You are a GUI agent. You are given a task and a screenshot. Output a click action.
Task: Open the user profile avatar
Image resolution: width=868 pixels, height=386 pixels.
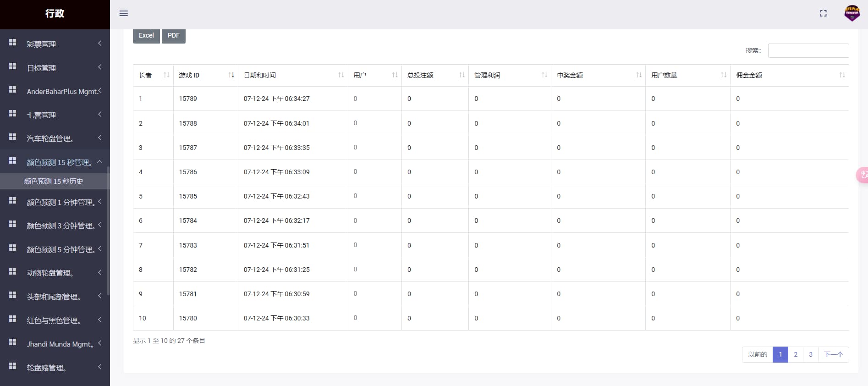pyautogui.click(x=852, y=13)
